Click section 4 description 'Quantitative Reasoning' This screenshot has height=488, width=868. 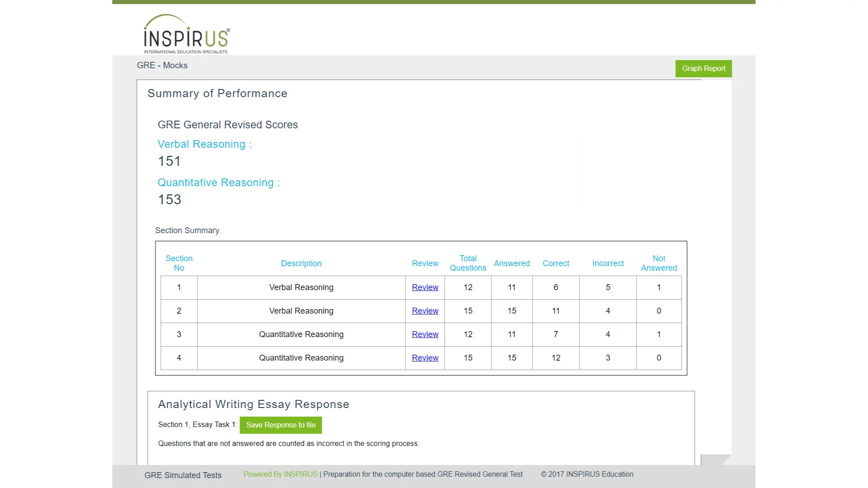coord(302,358)
